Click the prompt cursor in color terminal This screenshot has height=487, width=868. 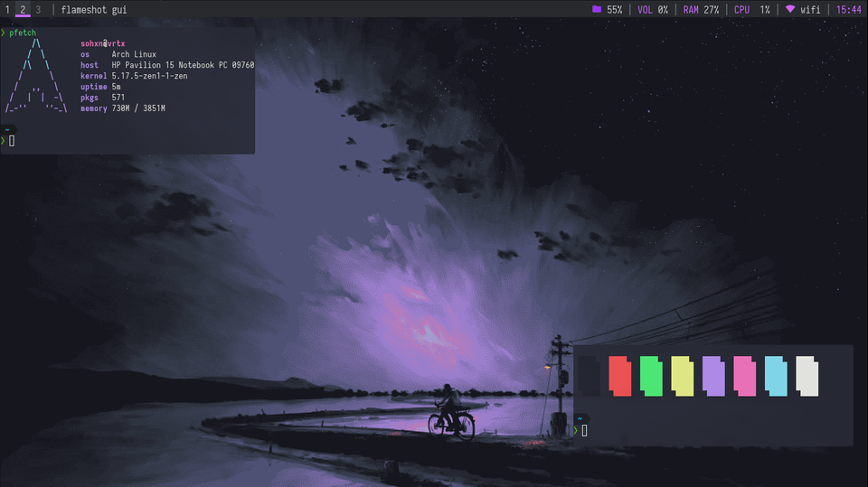[585, 431]
